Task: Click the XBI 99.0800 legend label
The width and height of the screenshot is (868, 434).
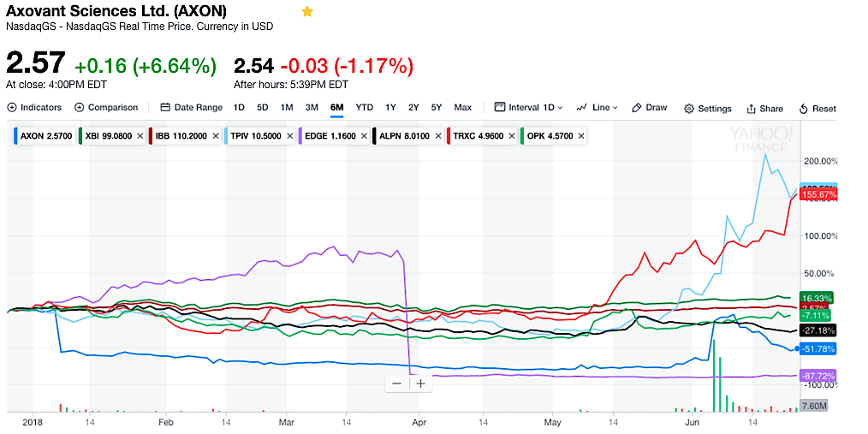Action: point(109,135)
